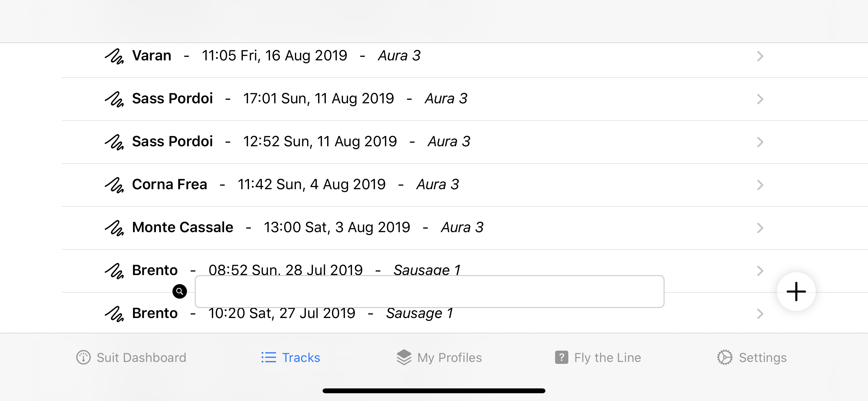Click the My Profiles layers icon
The height and width of the screenshot is (401, 868).
coord(404,357)
